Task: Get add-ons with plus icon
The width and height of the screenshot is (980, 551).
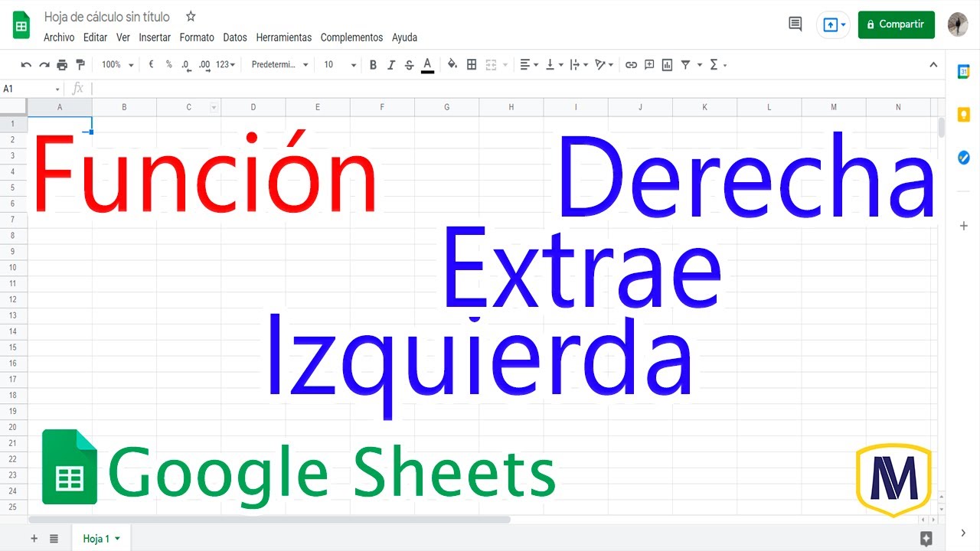Action: point(964,226)
